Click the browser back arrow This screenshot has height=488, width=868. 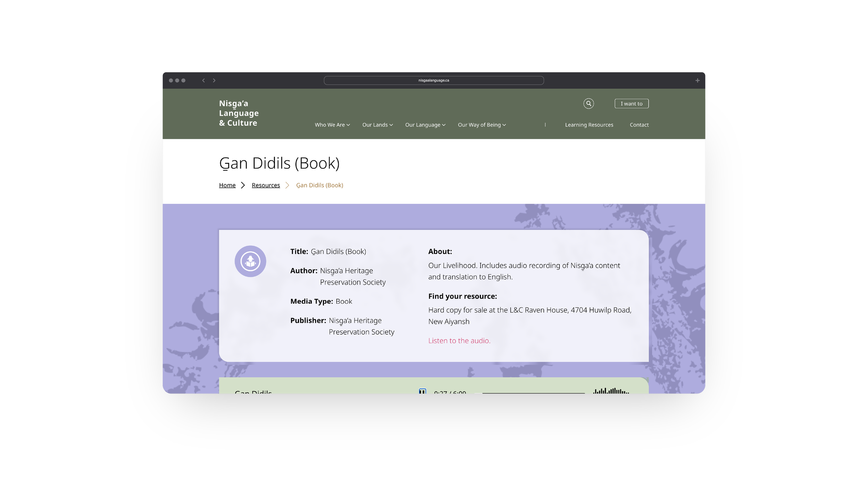click(x=203, y=80)
